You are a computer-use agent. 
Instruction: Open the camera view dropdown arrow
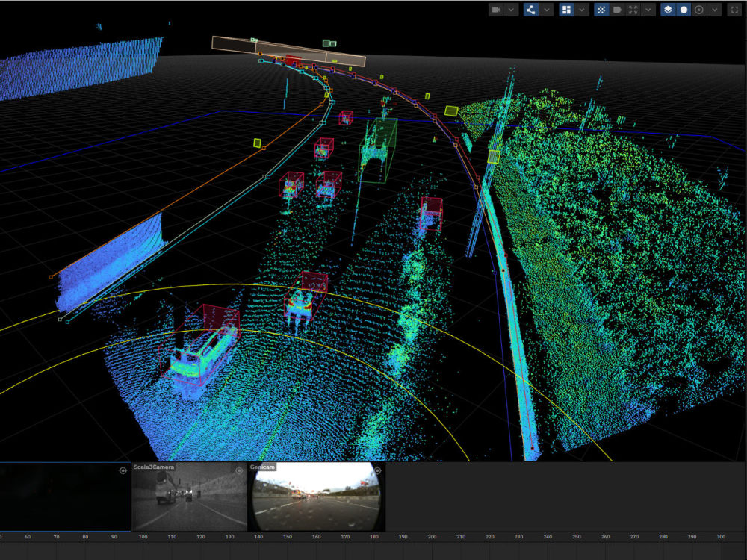click(x=511, y=10)
